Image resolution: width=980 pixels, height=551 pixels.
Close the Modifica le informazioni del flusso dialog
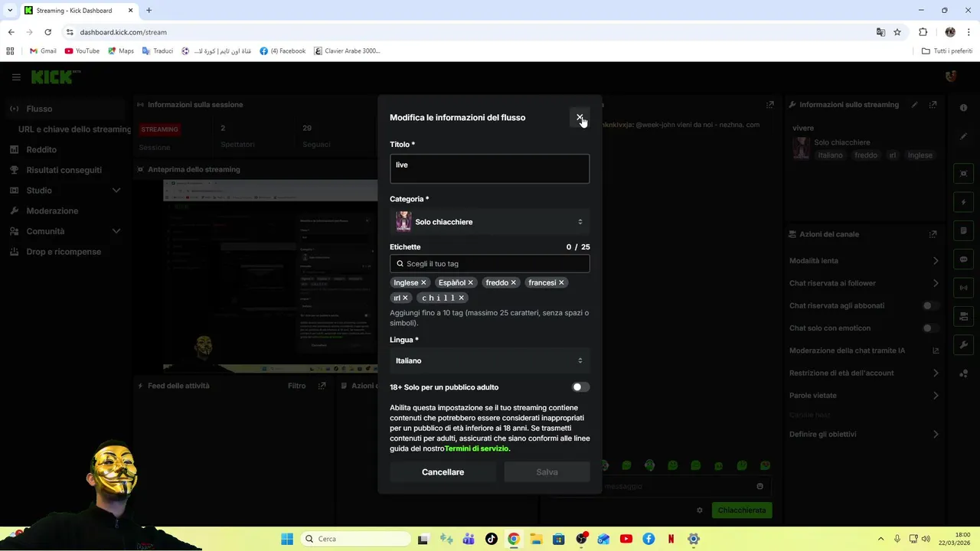click(x=580, y=118)
